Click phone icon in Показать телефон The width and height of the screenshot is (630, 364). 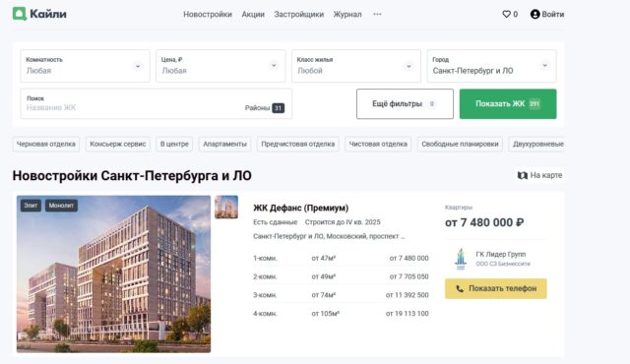(x=460, y=288)
